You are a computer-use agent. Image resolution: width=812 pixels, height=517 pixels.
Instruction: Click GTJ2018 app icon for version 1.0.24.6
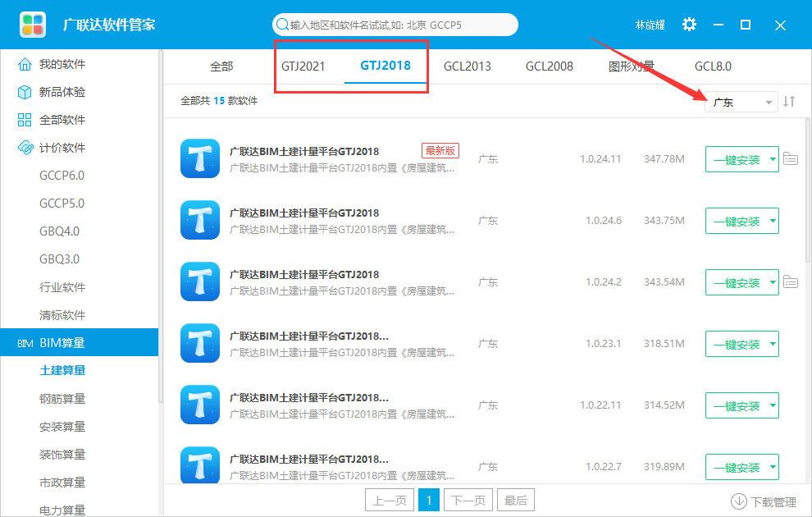click(x=200, y=220)
